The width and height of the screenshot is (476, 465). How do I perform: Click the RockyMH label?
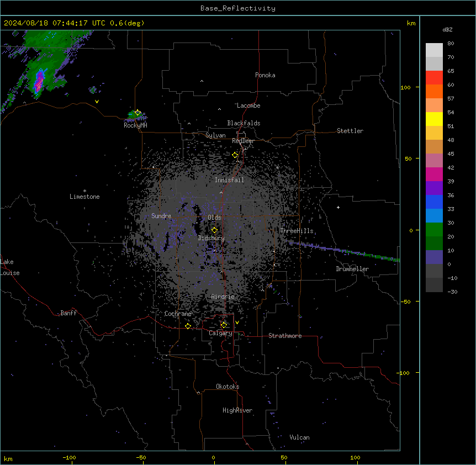pyautogui.click(x=135, y=125)
